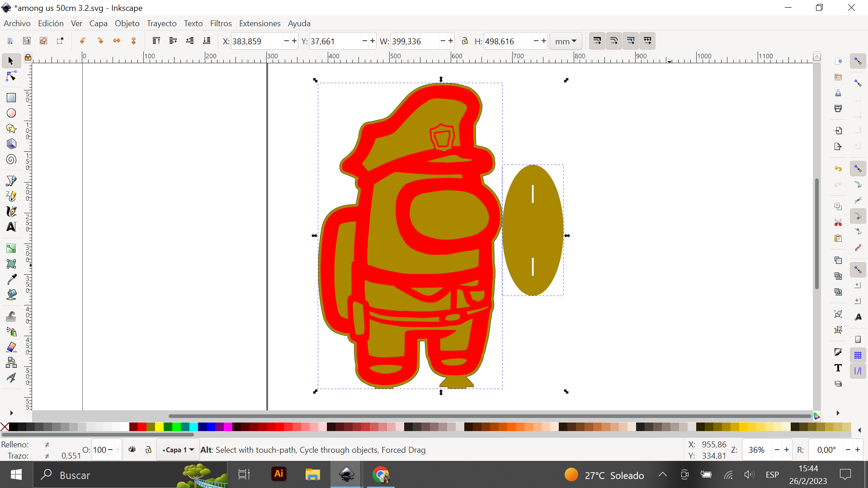Remove fill with X none swatch
868x488 pixels.
click(5, 427)
